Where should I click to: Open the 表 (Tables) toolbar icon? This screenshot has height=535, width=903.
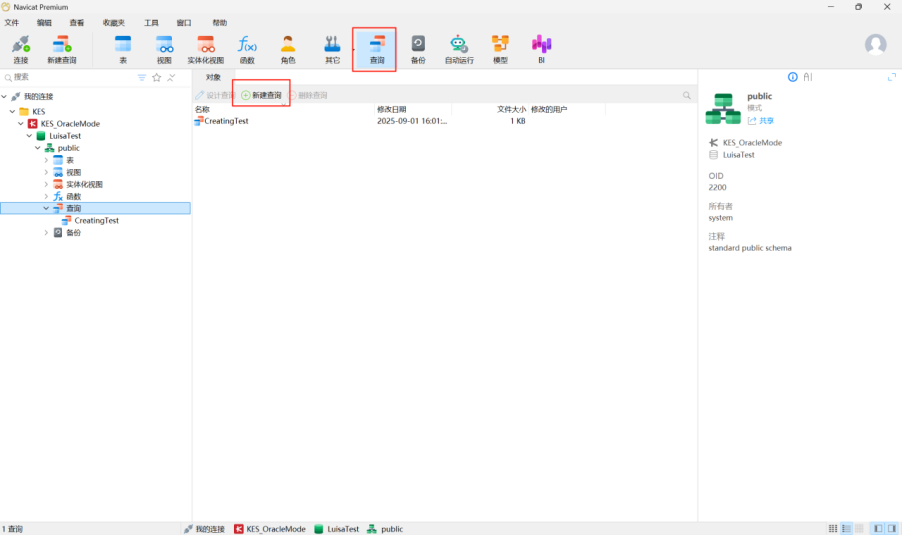tap(123, 48)
